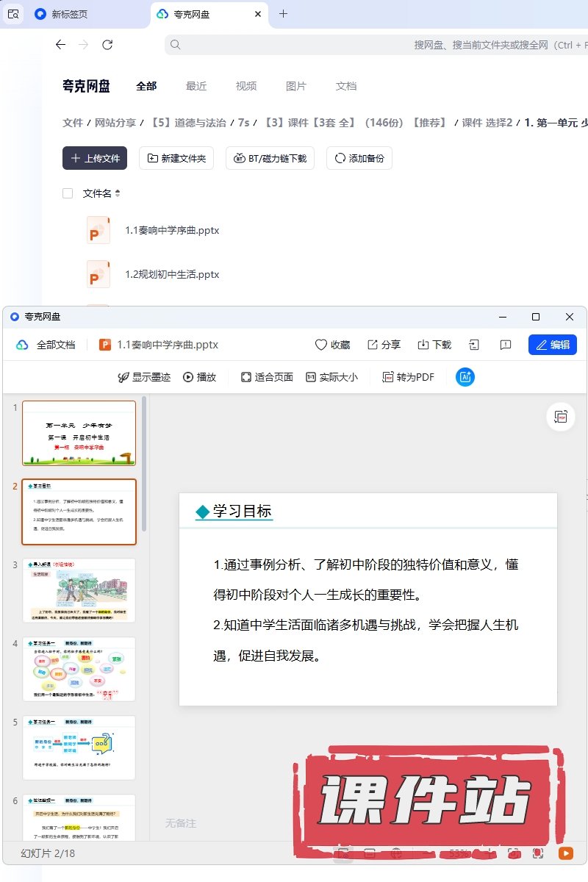Select slide 3 thumbnail
The height and width of the screenshot is (882, 588).
pos(79,591)
